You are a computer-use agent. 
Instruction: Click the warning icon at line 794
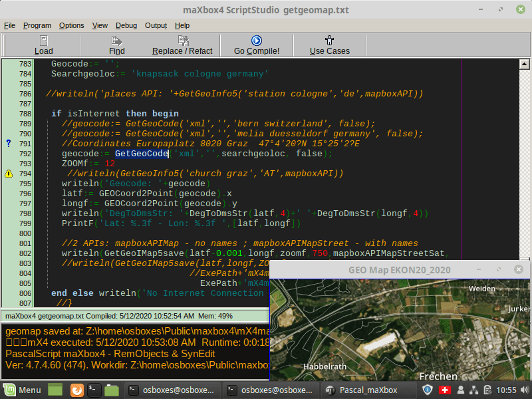tap(9, 174)
